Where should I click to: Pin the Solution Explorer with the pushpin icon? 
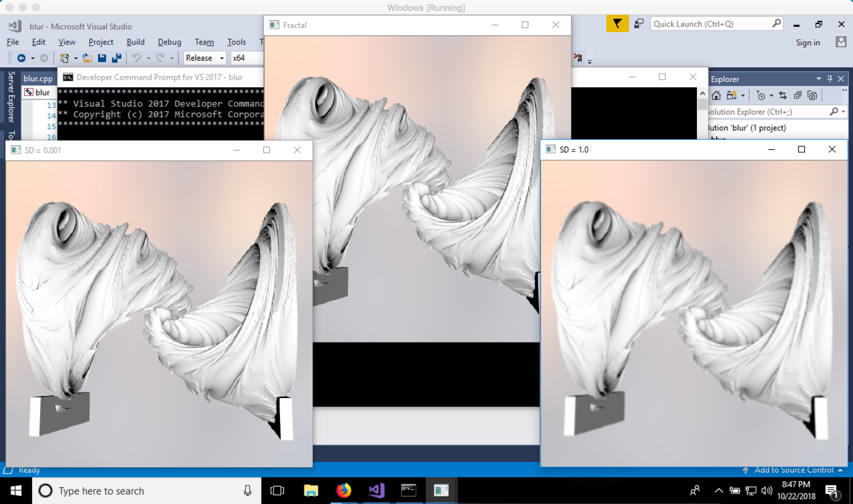pyautogui.click(x=830, y=79)
